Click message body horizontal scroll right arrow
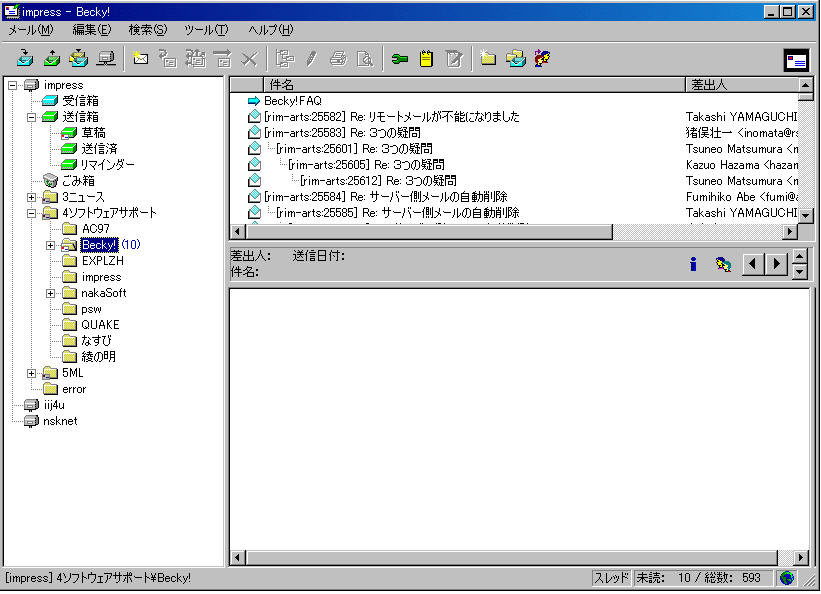The width and height of the screenshot is (821, 594). [x=801, y=558]
